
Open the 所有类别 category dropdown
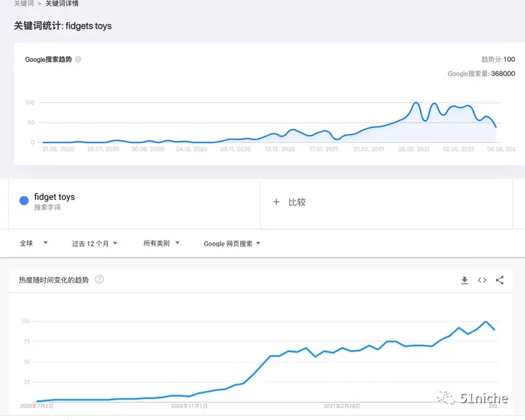[x=161, y=243]
